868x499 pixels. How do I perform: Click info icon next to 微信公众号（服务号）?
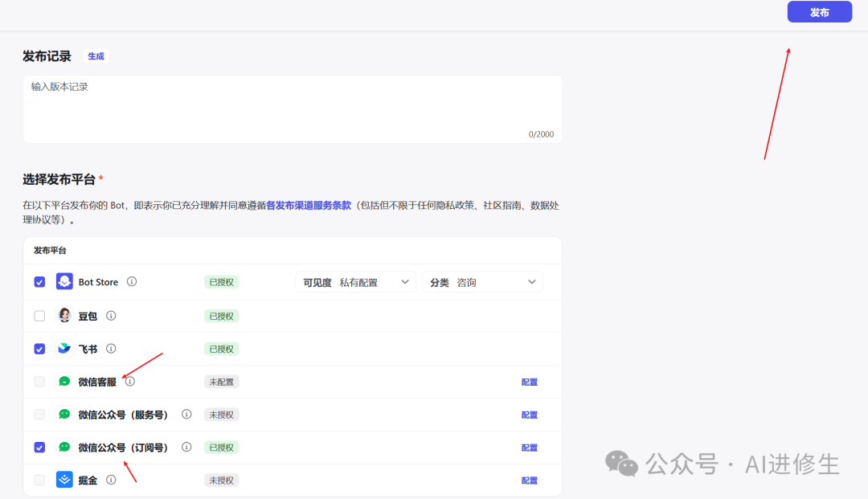point(186,415)
